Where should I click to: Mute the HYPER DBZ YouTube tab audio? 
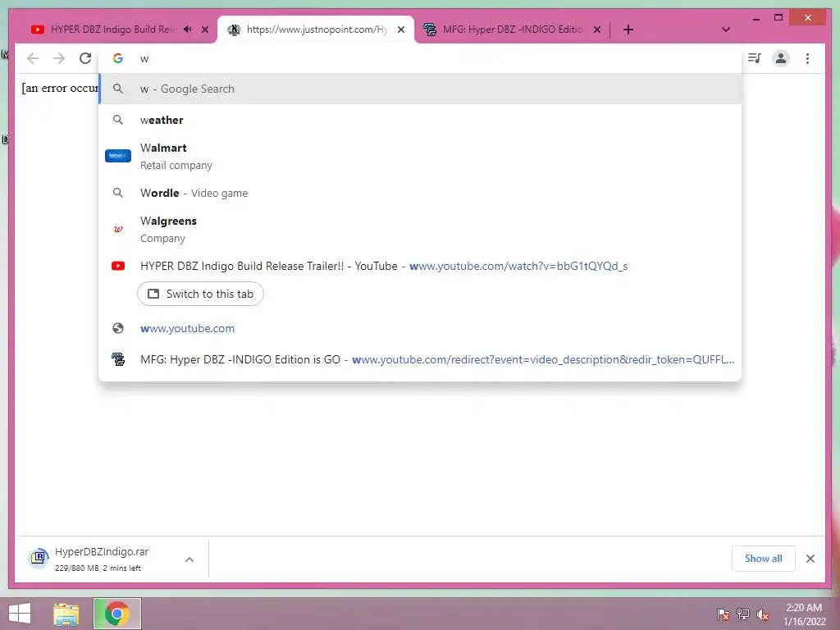188,30
